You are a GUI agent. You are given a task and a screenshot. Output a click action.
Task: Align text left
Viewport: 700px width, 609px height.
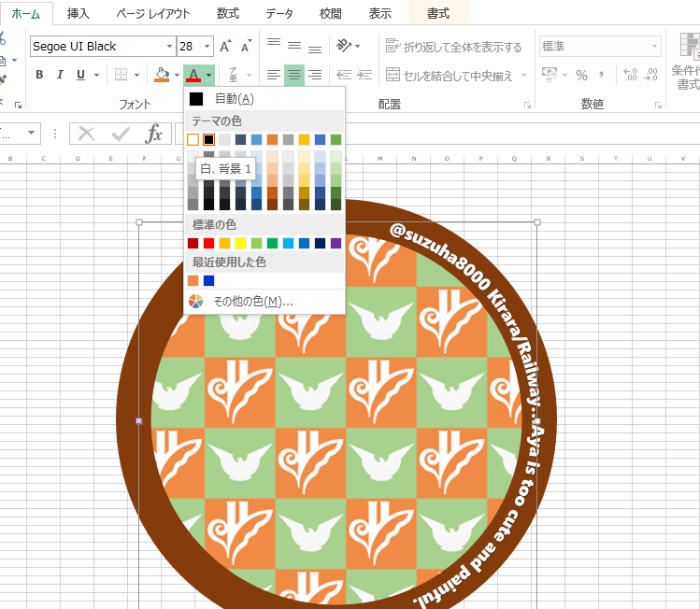point(274,75)
